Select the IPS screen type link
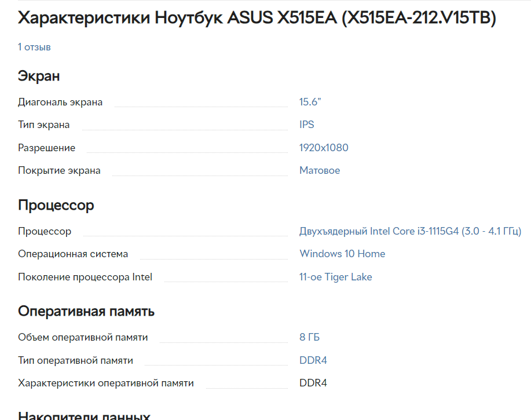This screenshot has width=531, height=420. coord(306,125)
